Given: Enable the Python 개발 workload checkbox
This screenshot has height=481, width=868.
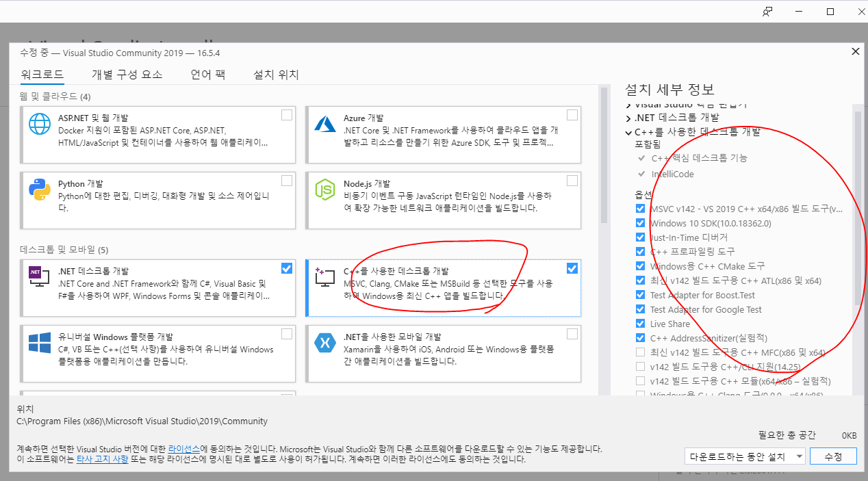Looking at the screenshot, I should [x=287, y=181].
